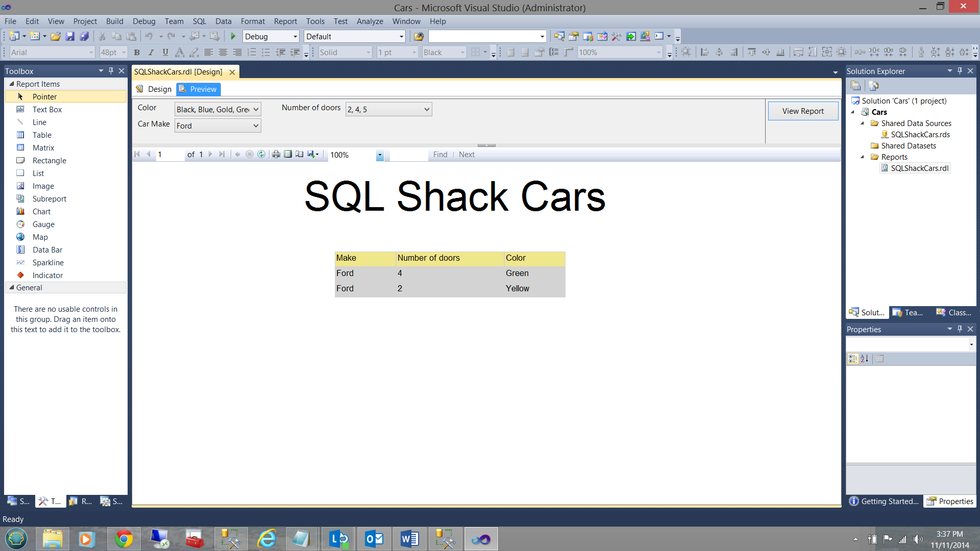Select the Gauge item in Toolbox
This screenshot has width=980, height=551.
click(43, 224)
